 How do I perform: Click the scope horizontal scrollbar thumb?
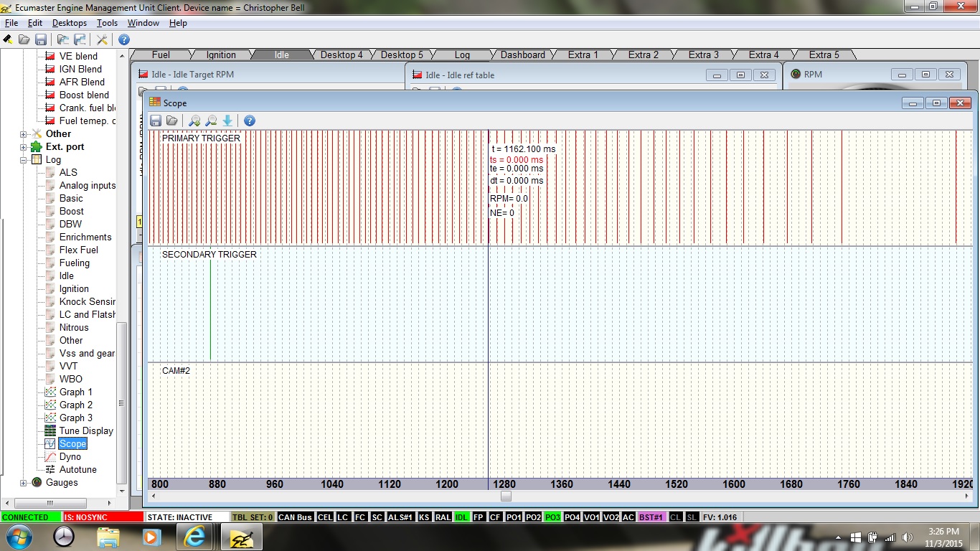click(506, 496)
